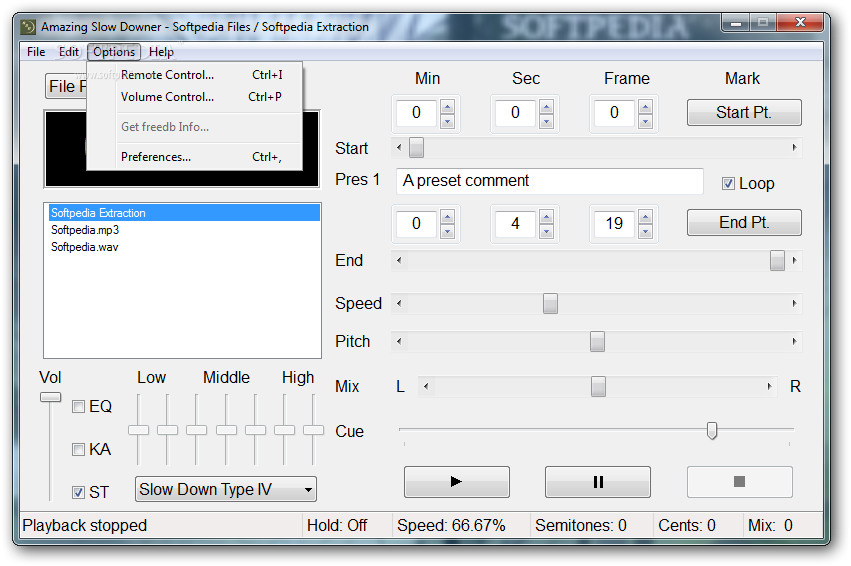This screenshot has width=851, height=566.
Task: Click the End slider thumb
Action: pyautogui.click(x=777, y=260)
